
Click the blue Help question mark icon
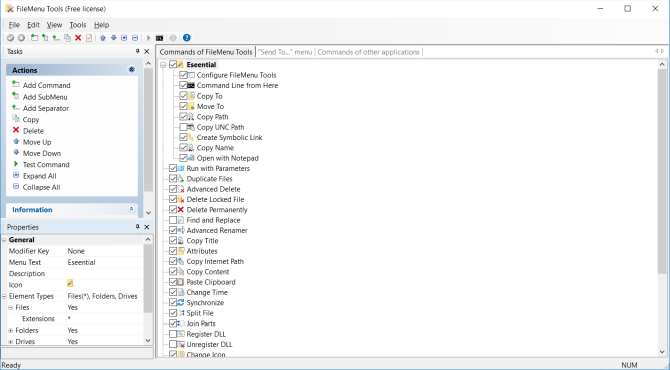coord(187,38)
